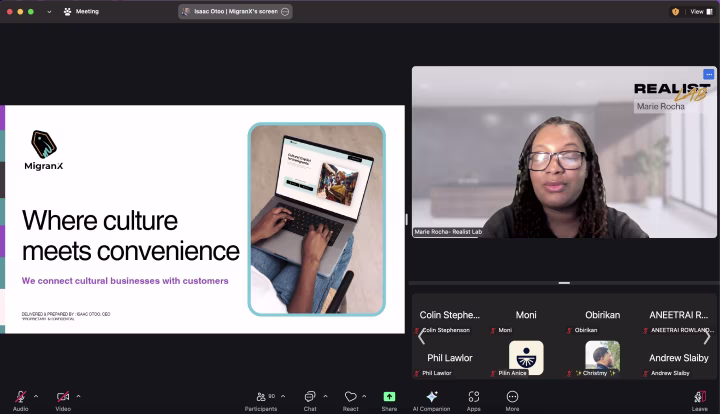Click 'We connect cultural businesses with customers' text
720x414 pixels.
pyautogui.click(x=125, y=281)
